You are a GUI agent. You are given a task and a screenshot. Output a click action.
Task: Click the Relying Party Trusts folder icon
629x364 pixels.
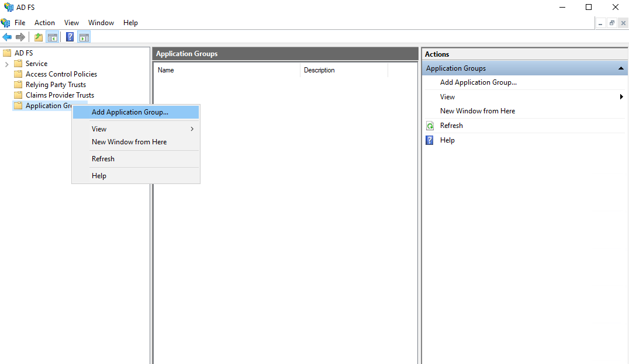[x=18, y=85]
